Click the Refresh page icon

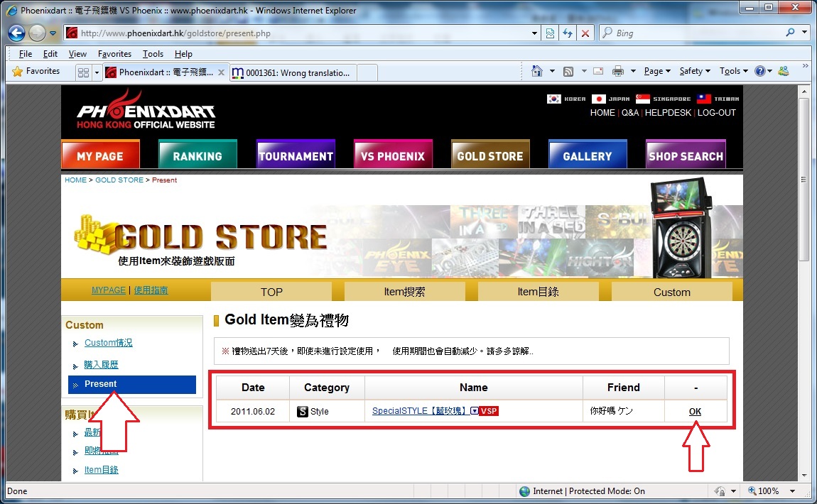pos(568,33)
